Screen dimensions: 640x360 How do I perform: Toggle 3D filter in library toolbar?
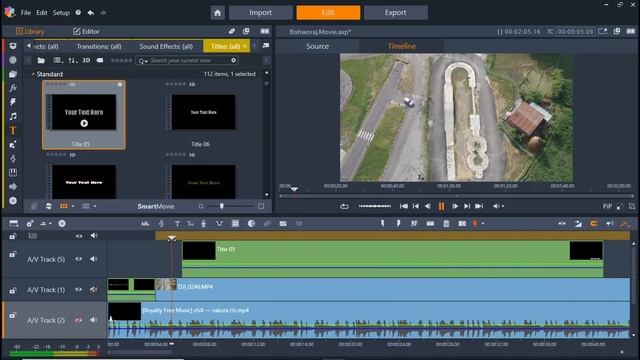point(86,60)
